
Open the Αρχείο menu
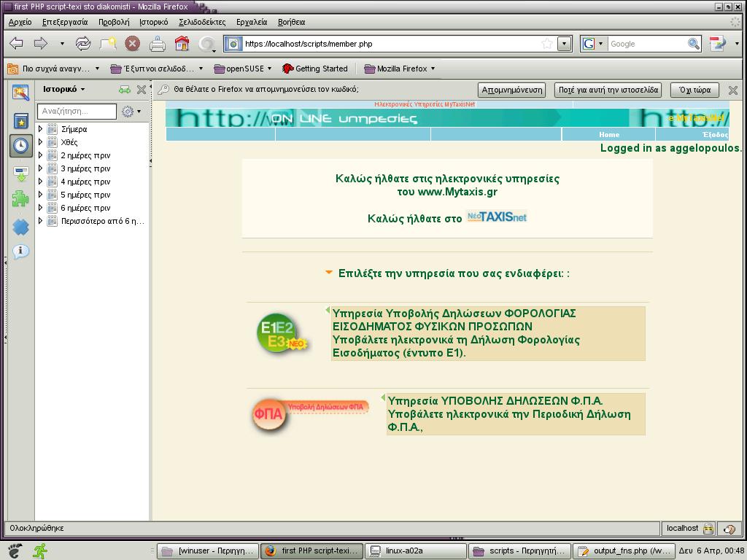(x=20, y=22)
